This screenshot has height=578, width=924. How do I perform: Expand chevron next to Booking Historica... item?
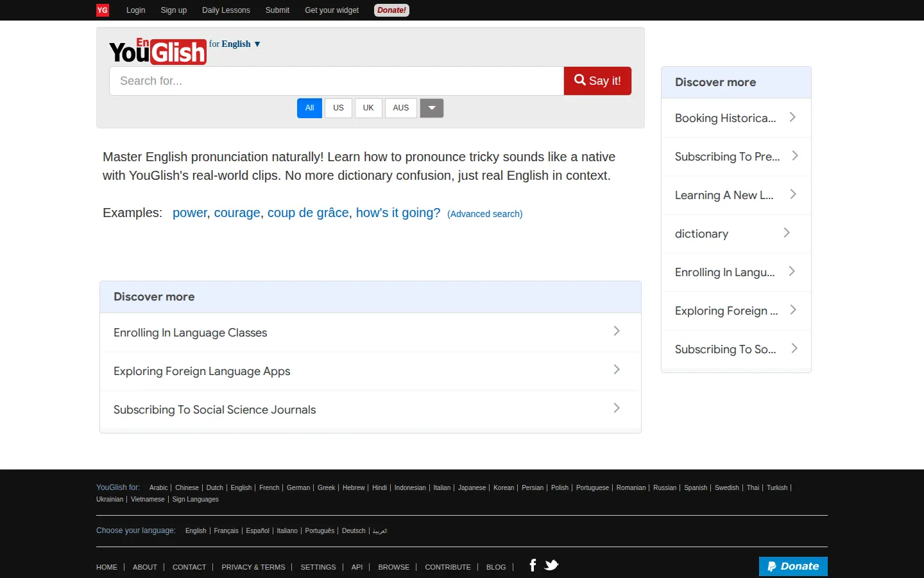(792, 117)
